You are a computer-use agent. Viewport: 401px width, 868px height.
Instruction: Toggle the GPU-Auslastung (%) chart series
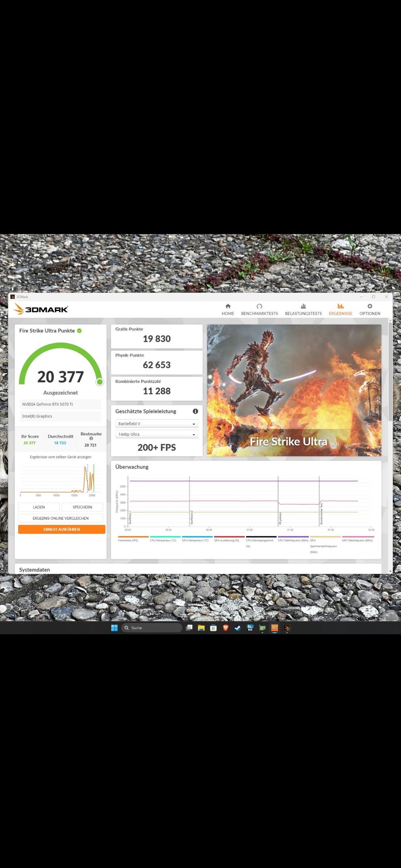point(229,539)
